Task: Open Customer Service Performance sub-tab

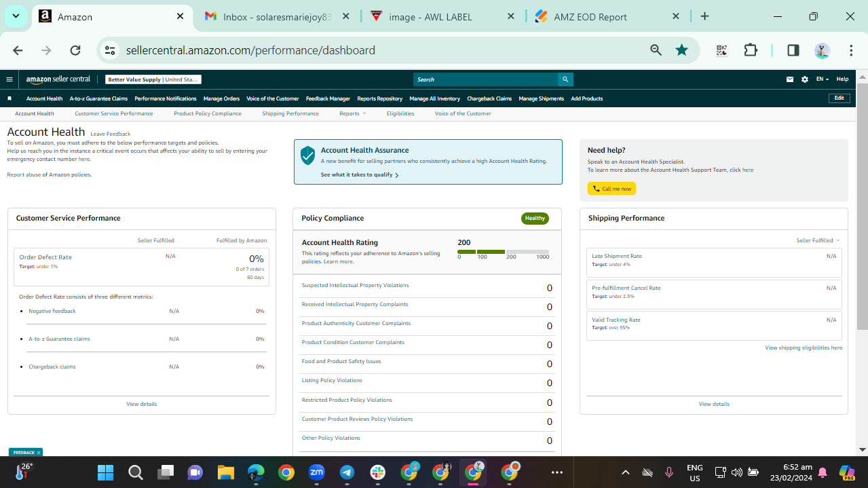Action: tap(114, 113)
